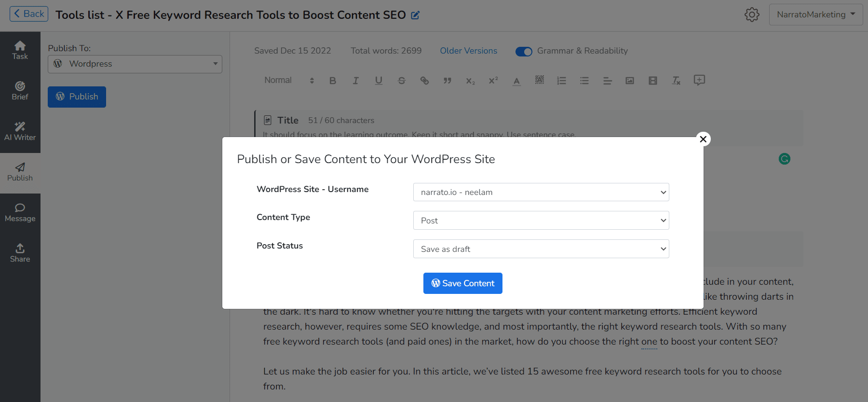
Task: Toggle bold formatting
Action: [333, 81]
